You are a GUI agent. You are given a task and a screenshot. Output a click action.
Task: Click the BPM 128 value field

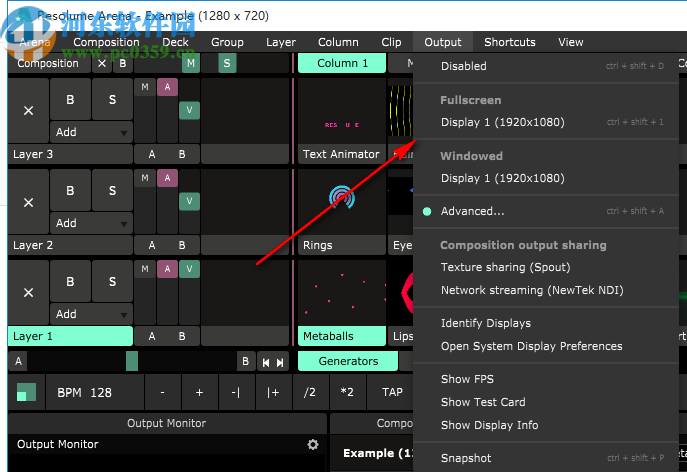pyautogui.click(x=95, y=392)
